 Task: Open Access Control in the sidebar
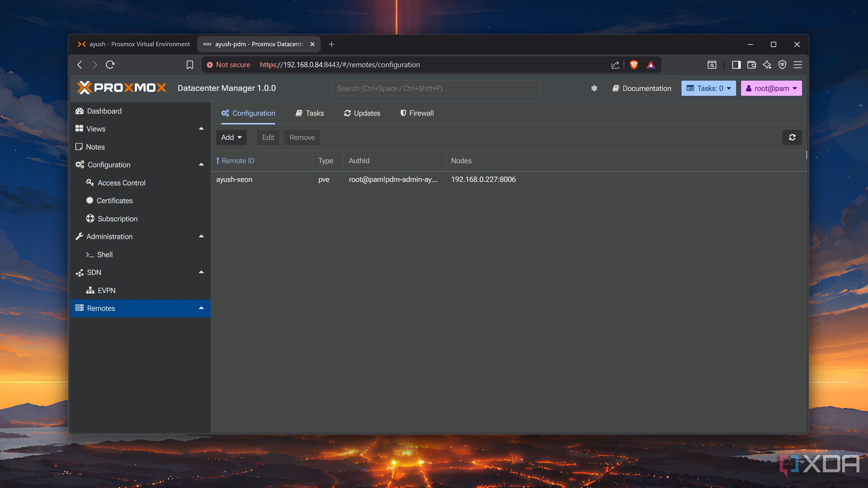click(121, 183)
